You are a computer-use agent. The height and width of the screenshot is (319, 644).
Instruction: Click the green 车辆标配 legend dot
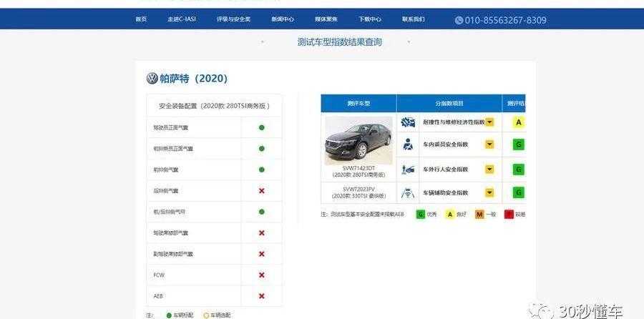tap(169, 315)
